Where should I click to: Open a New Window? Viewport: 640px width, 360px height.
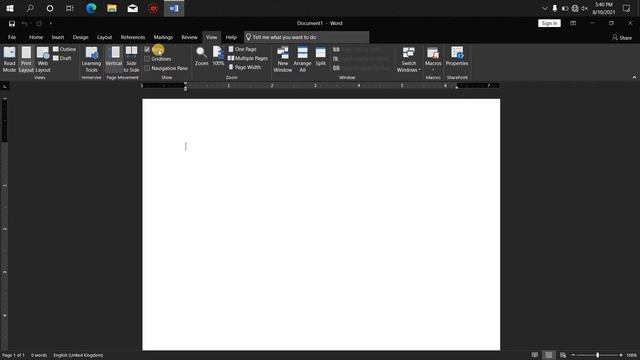point(282,59)
